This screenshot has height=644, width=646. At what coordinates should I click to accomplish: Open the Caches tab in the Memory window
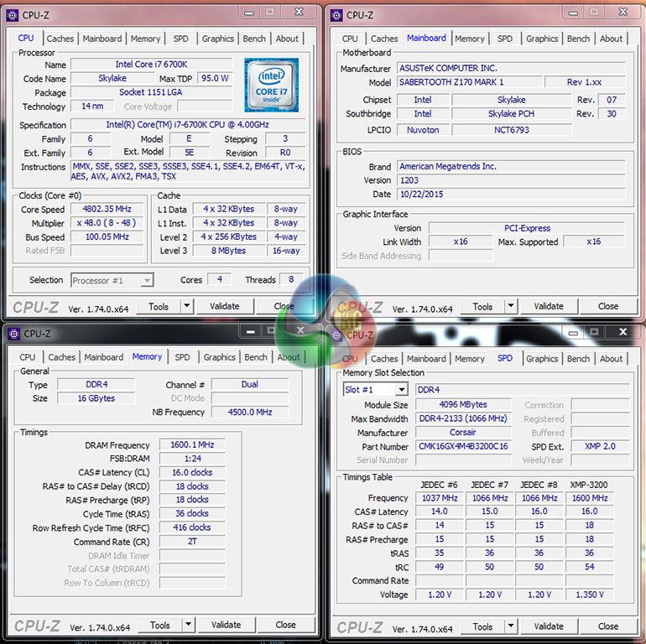[x=62, y=357]
